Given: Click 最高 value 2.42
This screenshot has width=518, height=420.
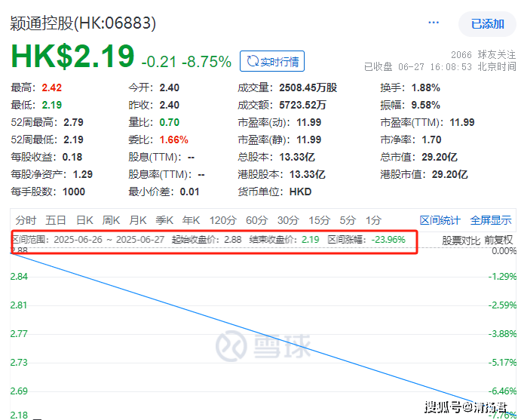Looking at the screenshot, I should point(51,87).
